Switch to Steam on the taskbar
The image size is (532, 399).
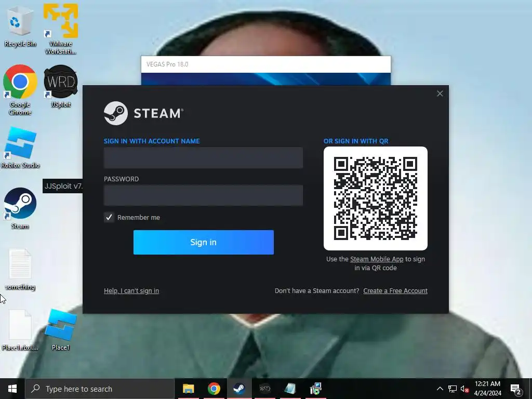click(x=239, y=389)
